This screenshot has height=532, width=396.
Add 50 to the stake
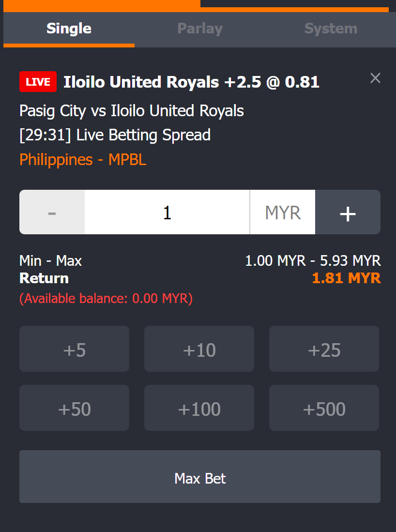click(x=74, y=408)
